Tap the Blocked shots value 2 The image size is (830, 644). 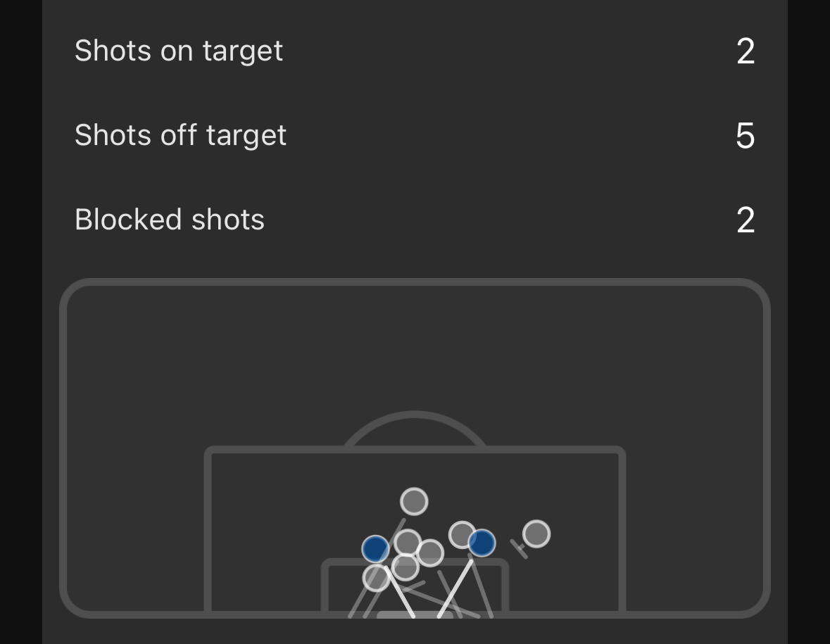pyautogui.click(x=746, y=220)
